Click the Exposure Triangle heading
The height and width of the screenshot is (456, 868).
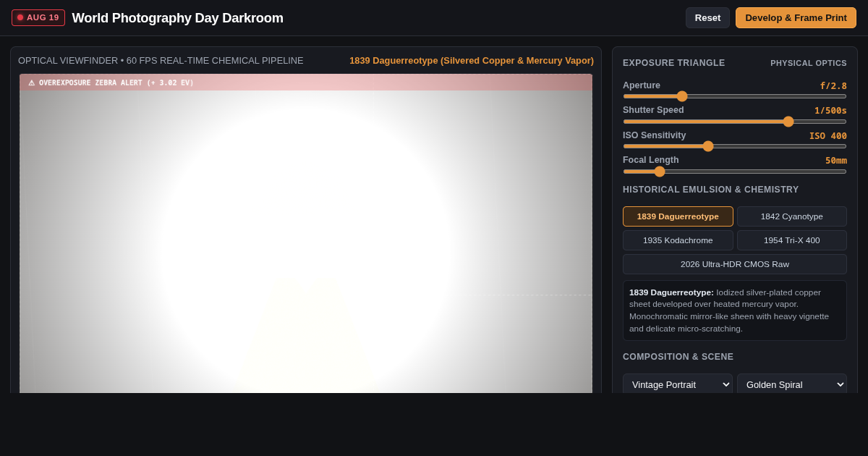pyautogui.click(x=674, y=63)
